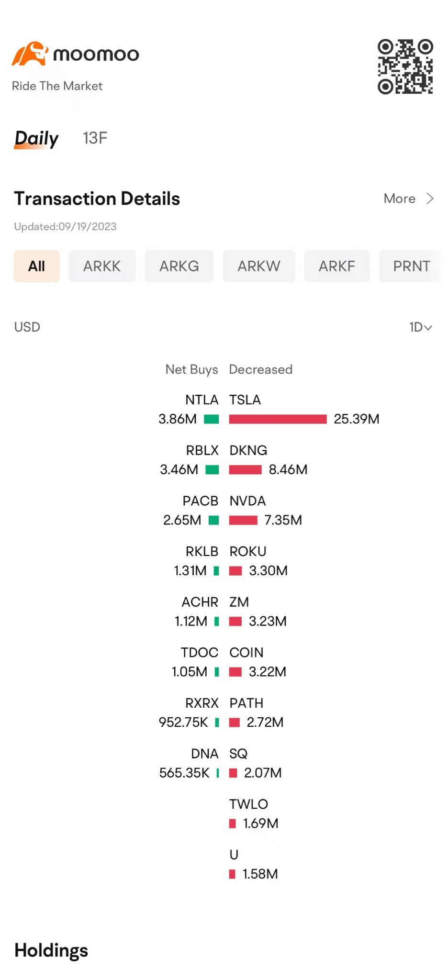This screenshot has width=448, height=980.
Task: Tap the NVDA ticker label
Action: (247, 501)
